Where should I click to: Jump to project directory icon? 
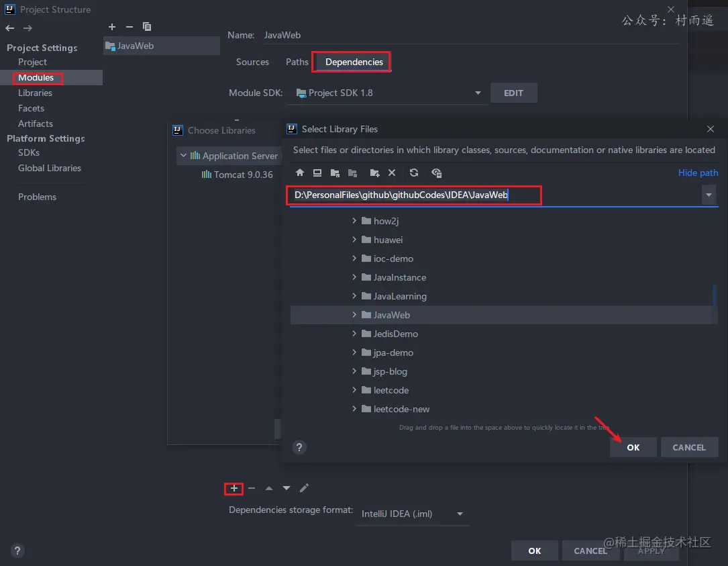pyautogui.click(x=335, y=173)
